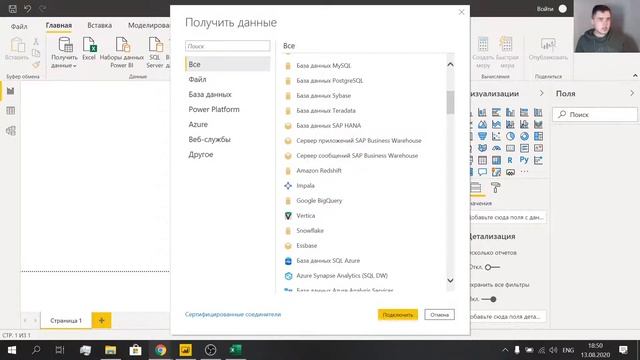Image resolution: width=640 pixels, height=360 pixels.
Task: Select matrix visual
Action: tap(496, 160)
